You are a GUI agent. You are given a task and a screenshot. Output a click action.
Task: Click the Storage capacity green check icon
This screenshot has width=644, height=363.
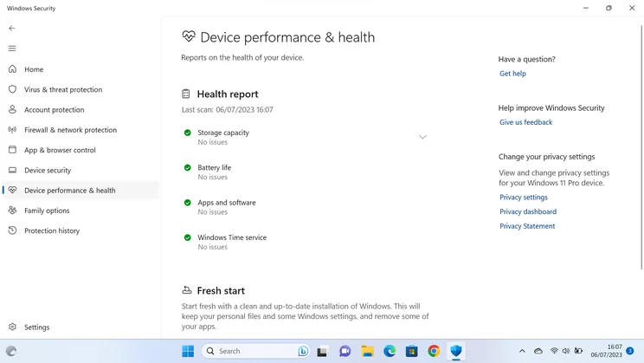click(x=188, y=133)
